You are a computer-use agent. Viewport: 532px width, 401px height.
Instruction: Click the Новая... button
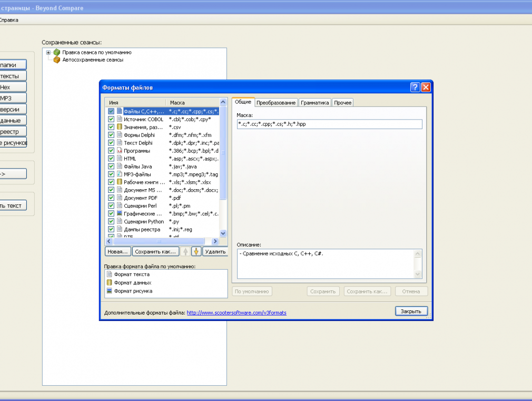pyautogui.click(x=117, y=251)
